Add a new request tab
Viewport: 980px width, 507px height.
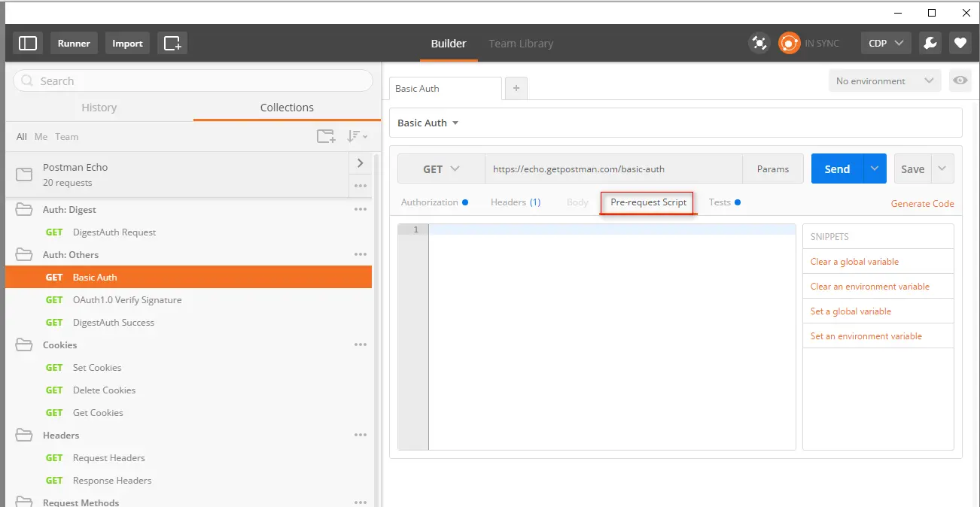tap(516, 88)
